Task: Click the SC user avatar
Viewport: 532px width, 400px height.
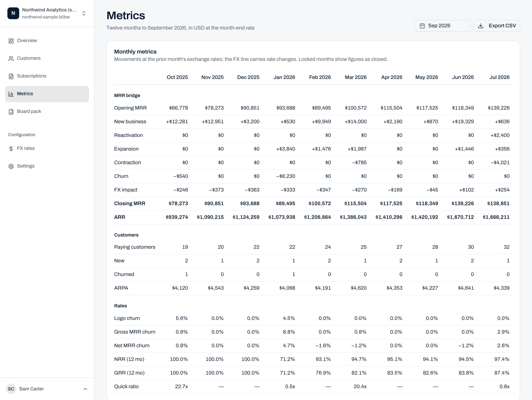Action: tap(11, 389)
